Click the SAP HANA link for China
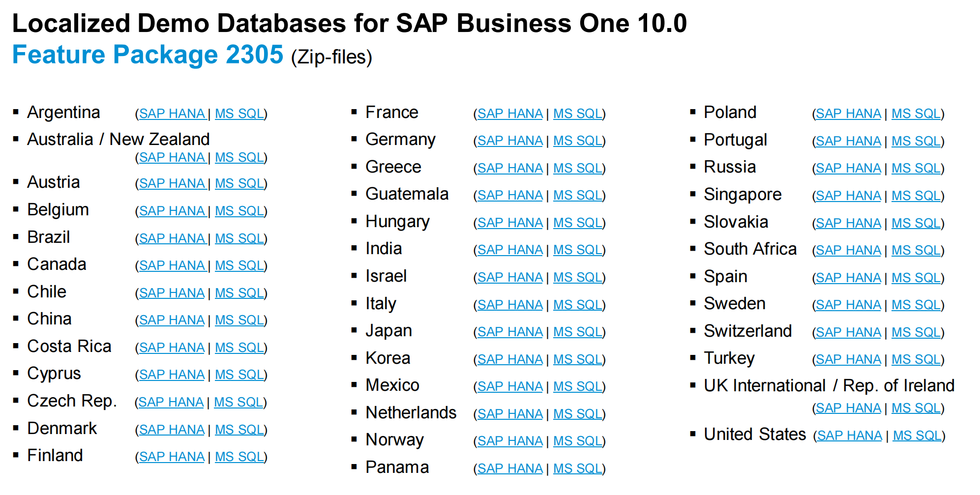Screen dimensions: 980x495 (x=172, y=320)
